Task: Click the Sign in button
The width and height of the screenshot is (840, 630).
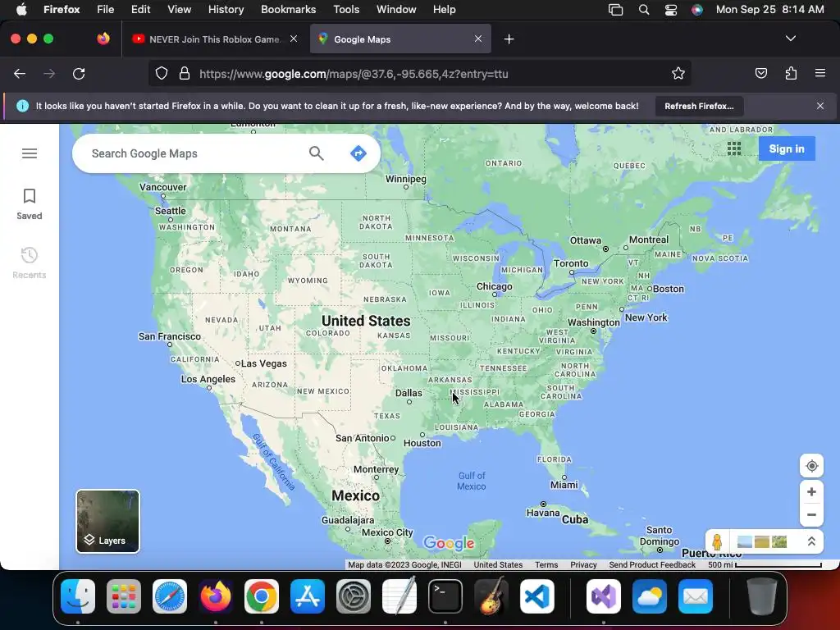Action: [787, 149]
